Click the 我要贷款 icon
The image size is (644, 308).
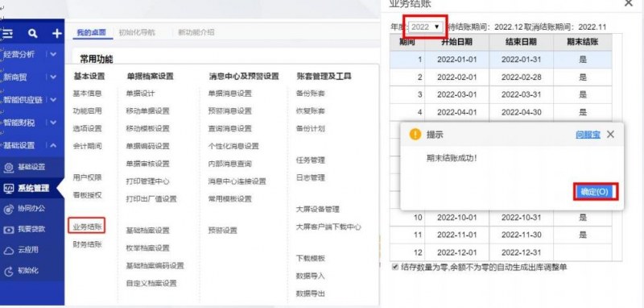[9, 230]
